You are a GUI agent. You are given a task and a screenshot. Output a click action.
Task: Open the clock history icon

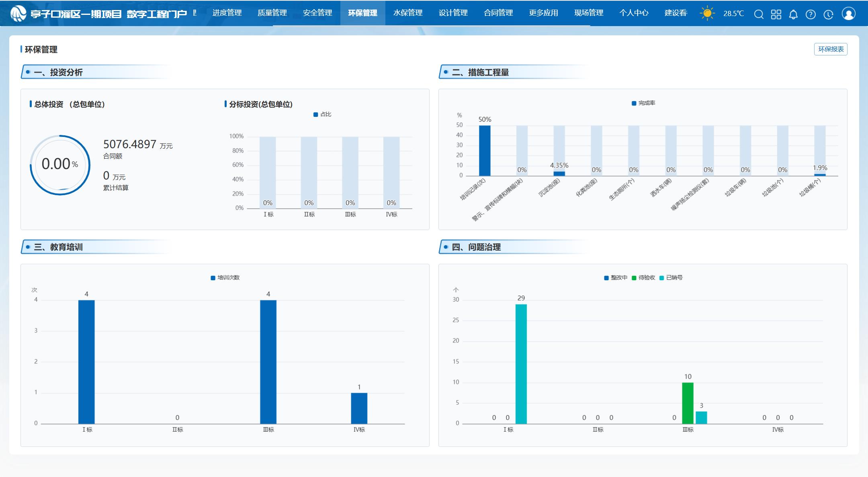pyautogui.click(x=828, y=14)
